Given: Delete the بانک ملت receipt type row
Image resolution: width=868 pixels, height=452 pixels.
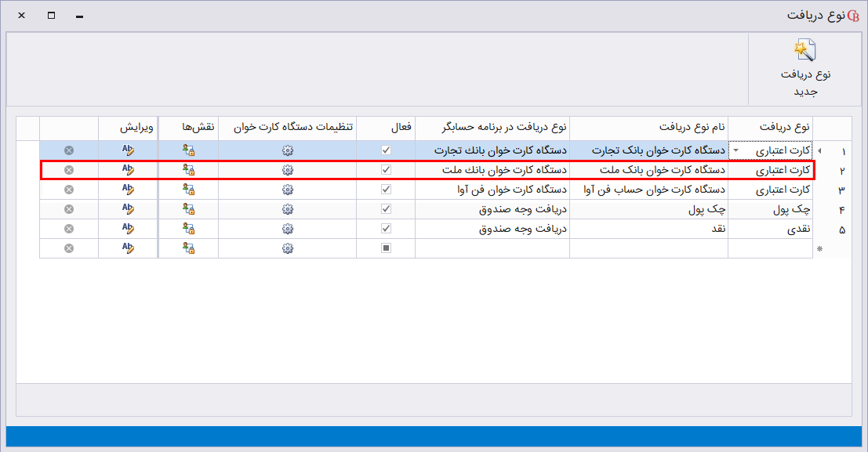Looking at the screenshot, I should (x=69, y=170).
